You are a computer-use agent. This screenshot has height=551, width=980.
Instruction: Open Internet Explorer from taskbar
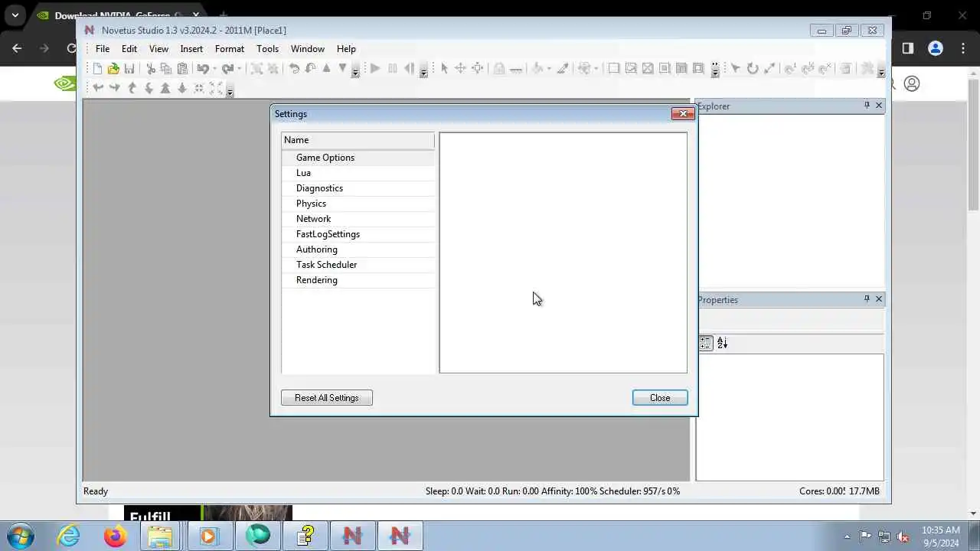click(69, 536)
